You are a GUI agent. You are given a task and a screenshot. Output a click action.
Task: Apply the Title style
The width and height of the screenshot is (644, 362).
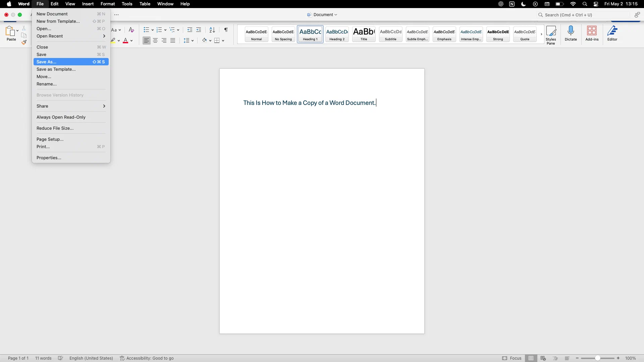point(364,34)
